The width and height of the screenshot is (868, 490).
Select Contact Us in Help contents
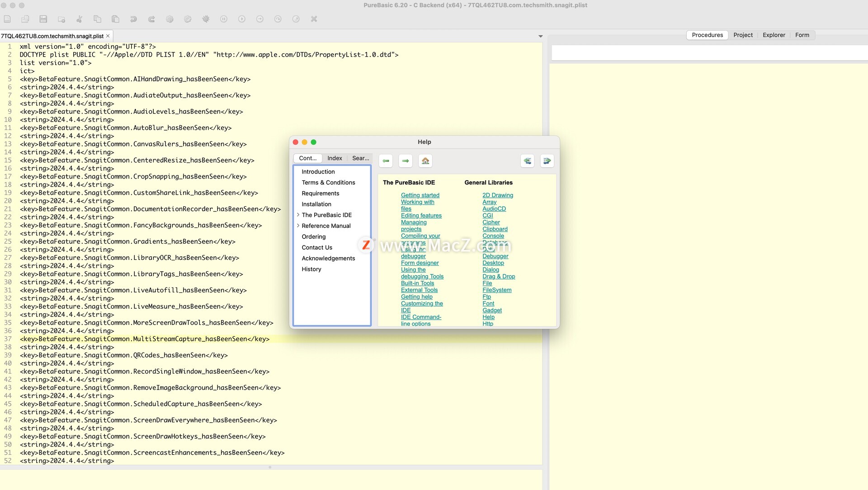click(317, 248)
